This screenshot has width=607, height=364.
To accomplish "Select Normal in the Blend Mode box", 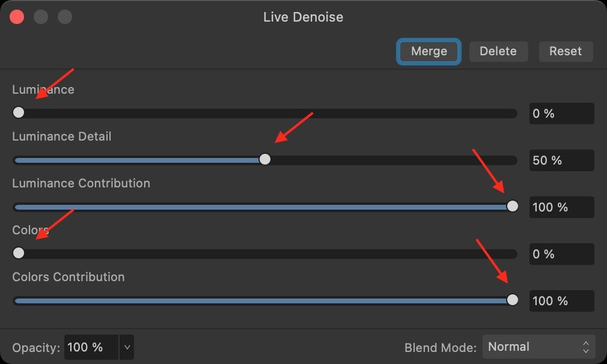I will (x=510, y=346).
